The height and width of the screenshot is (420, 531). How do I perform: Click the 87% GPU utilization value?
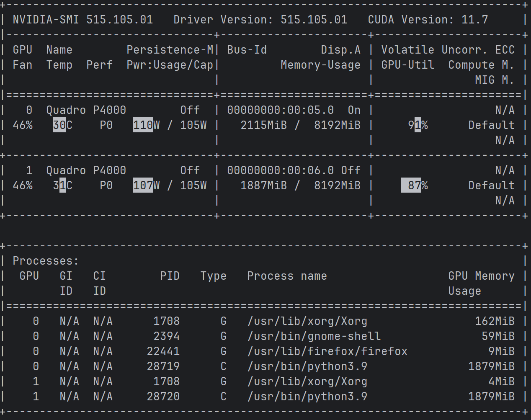pos(415,186)
